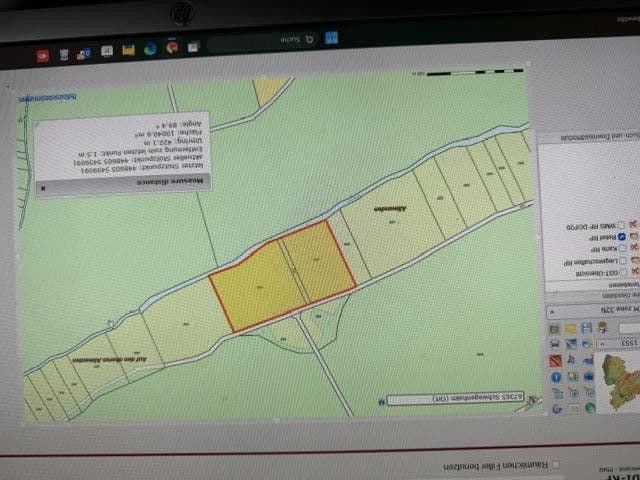Toggle the WMS RP DOP20 layer checkbox
This screenshot has height=480, width=640.
click(x=621, y=225)
